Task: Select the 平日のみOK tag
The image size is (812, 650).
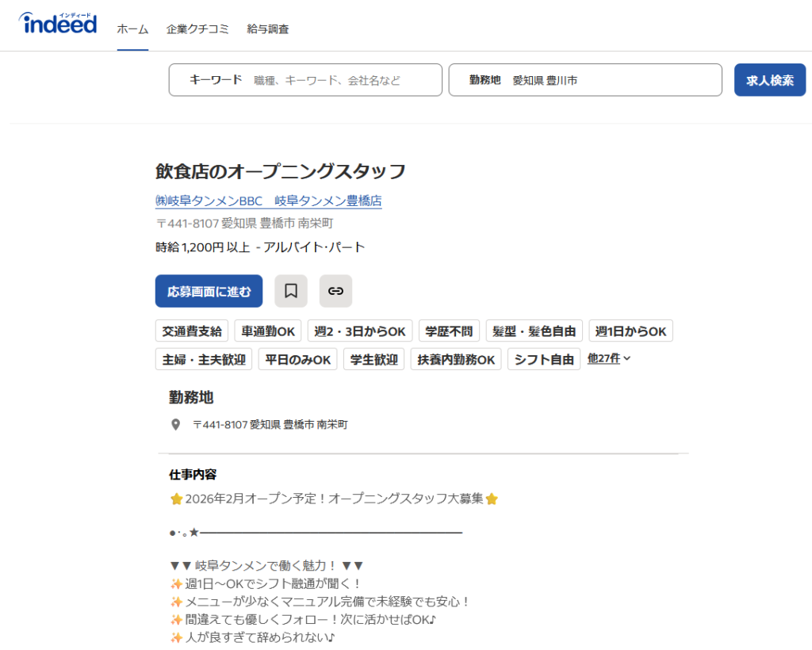Action: click(x=298, y=359)
